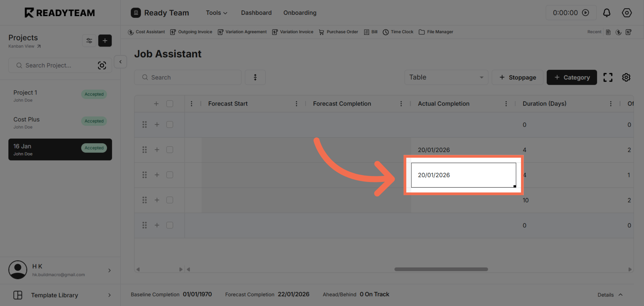Open the Time Clock tool
This screenshot has height=306, width=644.
[398, 32]
